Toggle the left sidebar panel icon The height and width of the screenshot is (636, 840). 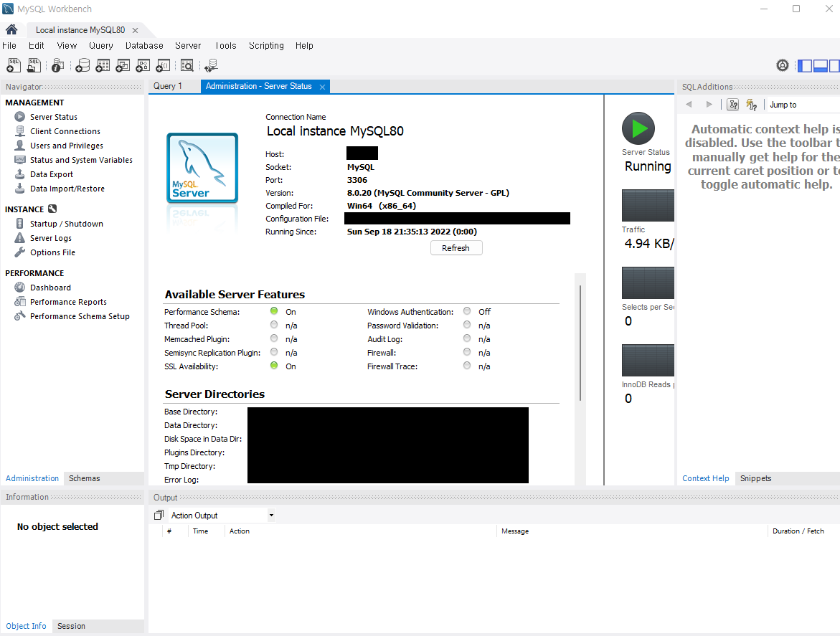[x=805, y=65]
